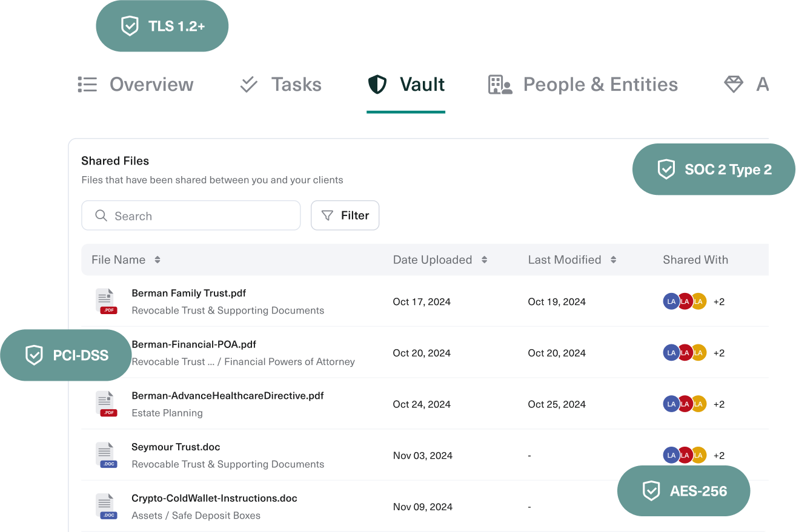Switch to the Tasks tab
Screen dimensions: 796x532
click(280, 85)
